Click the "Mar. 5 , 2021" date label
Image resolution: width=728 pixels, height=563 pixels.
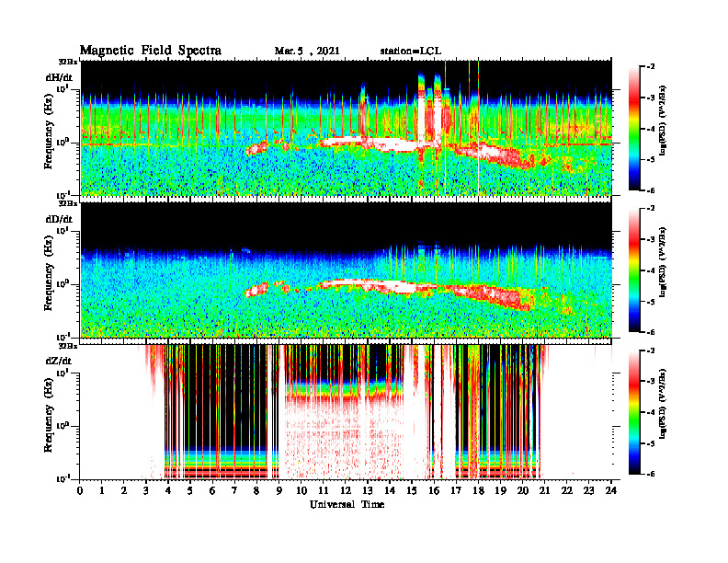pyautogui.click(x=307, y=52)
